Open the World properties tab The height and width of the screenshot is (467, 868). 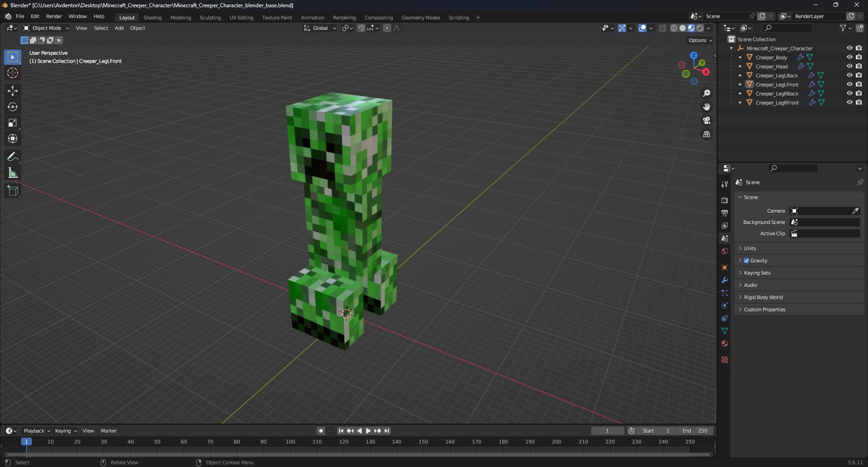[x=725, y=251]
